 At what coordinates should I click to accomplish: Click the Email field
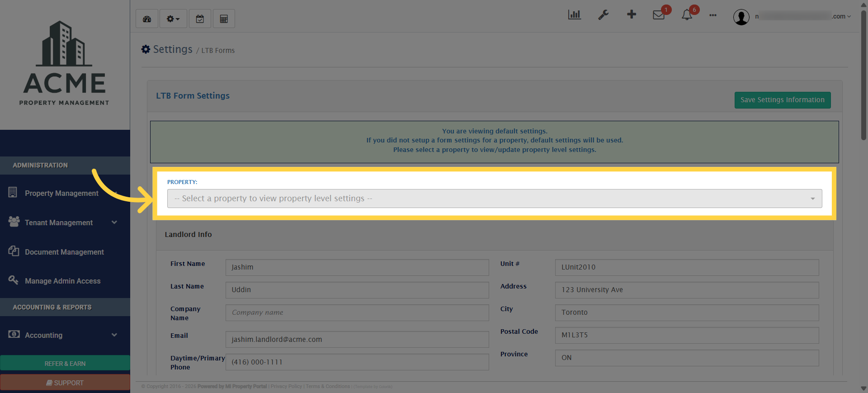pyautogui.click(x=357, y=339)
